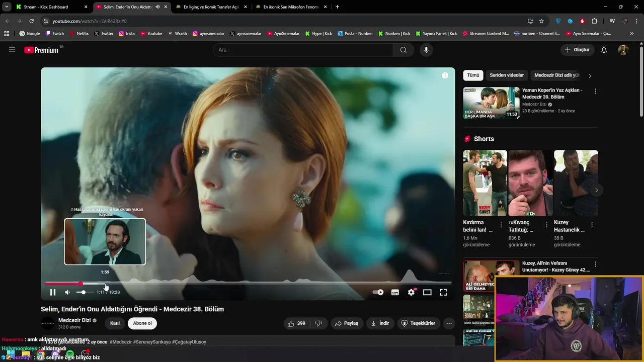Open player settings gear

pos(411,292)
